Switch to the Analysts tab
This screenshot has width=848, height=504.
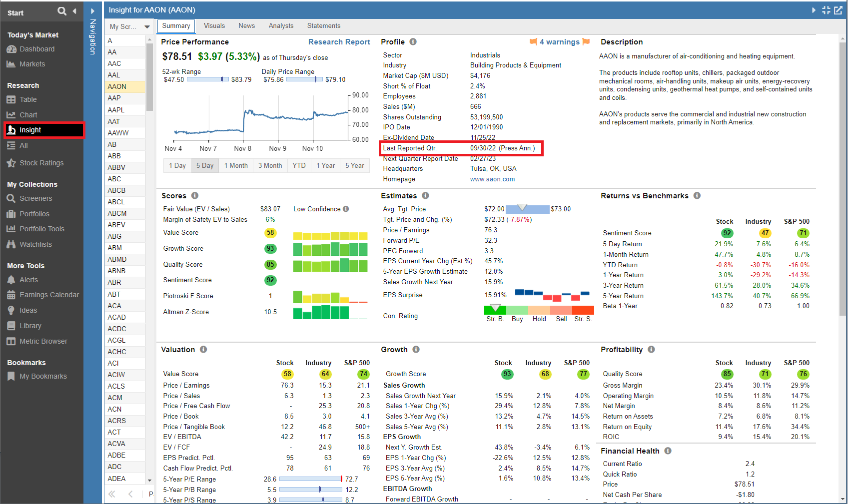pos(281,26)
